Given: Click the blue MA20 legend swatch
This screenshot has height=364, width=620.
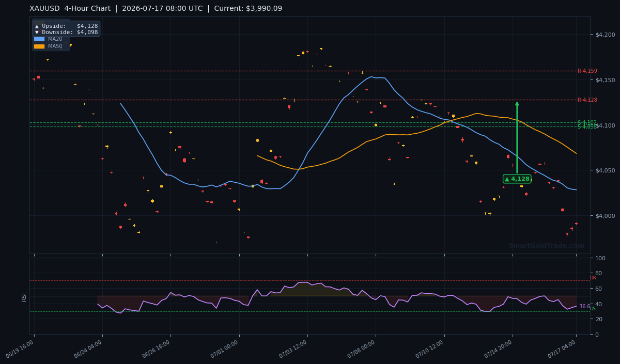Looking at the screenshot, I should click(39, 39).
